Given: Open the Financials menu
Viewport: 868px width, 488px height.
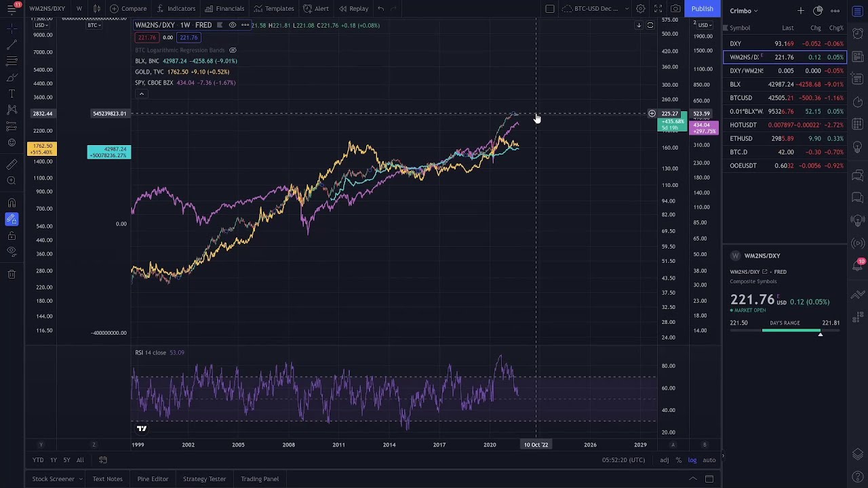Looking at the screenshot, I should (224, 8).
